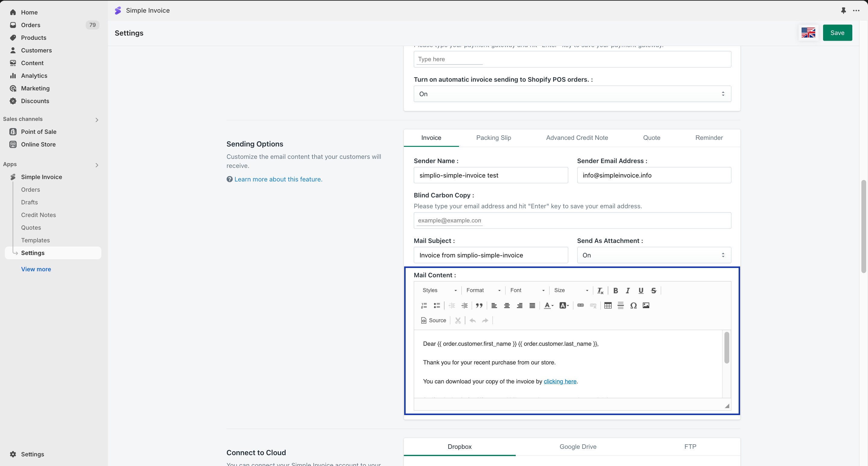This screenshot has height=466, width=868.
Task: Open Learn more about this feature link
Action: pos(278,179)
